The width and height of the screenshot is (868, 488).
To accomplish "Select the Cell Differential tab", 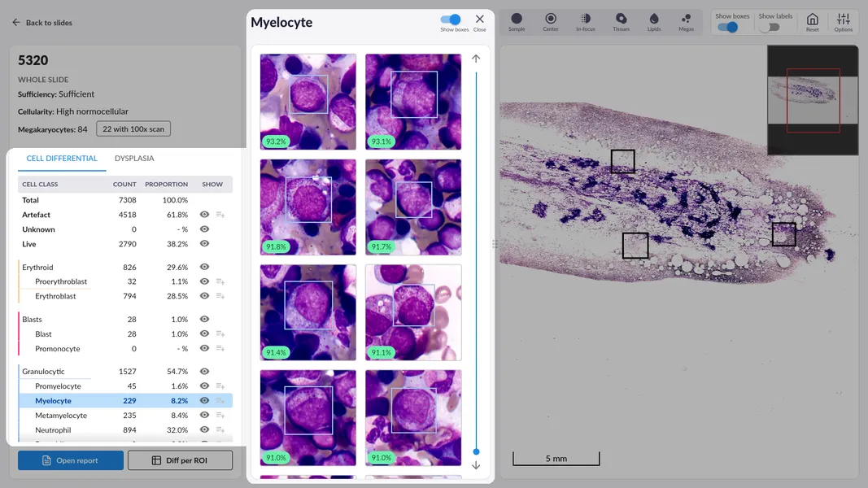I will coord(62,159).
